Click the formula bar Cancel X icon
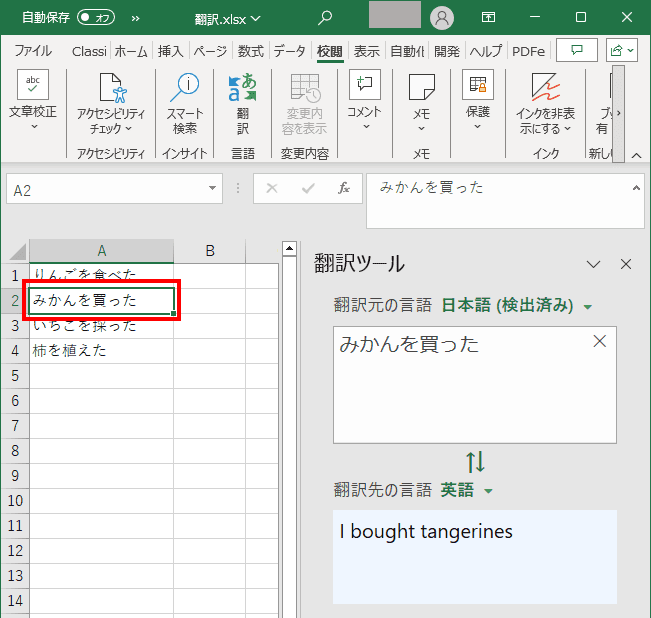This screenshot has height=618, width=651. click(x=272, y=188)
